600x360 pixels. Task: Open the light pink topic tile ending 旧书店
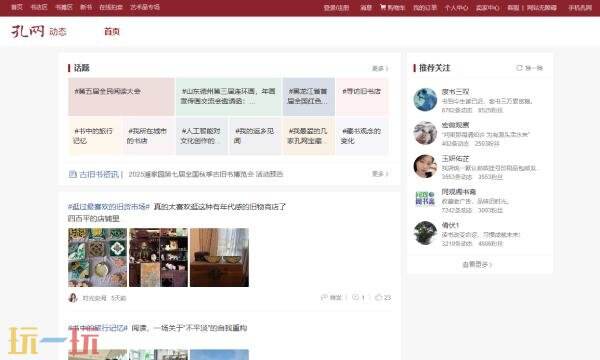(362, 96)
